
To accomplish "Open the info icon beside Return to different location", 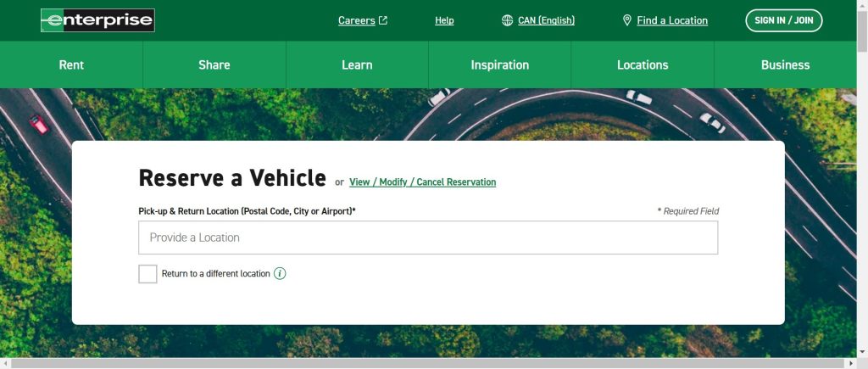I will coord(280,274).
